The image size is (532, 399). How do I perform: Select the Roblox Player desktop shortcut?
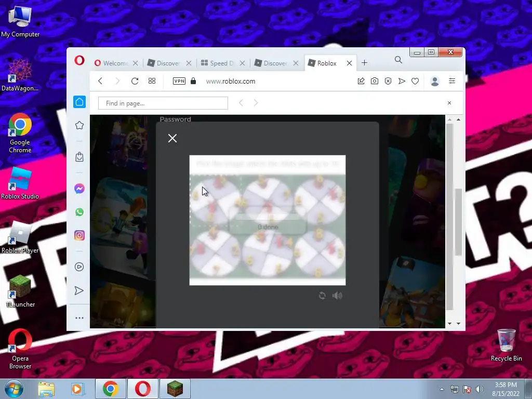coord(20,237)
